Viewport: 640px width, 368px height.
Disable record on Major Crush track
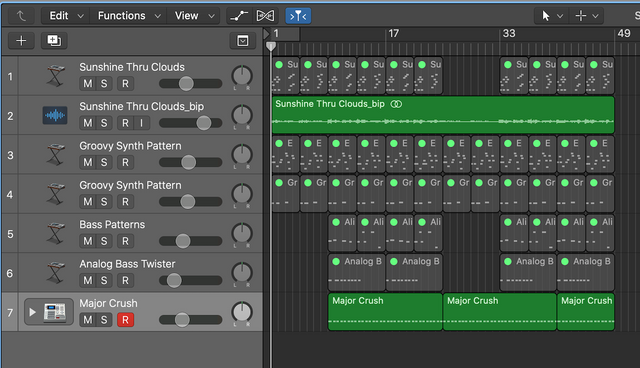(x=125, y=320)
